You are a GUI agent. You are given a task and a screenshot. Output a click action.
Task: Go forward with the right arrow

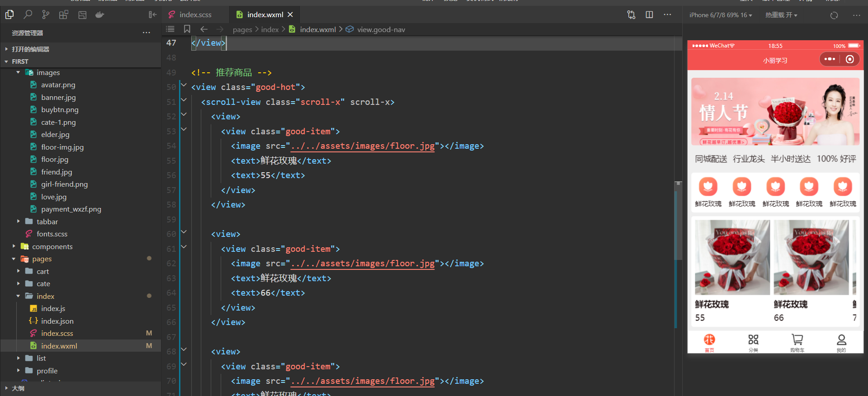(220, 29)
